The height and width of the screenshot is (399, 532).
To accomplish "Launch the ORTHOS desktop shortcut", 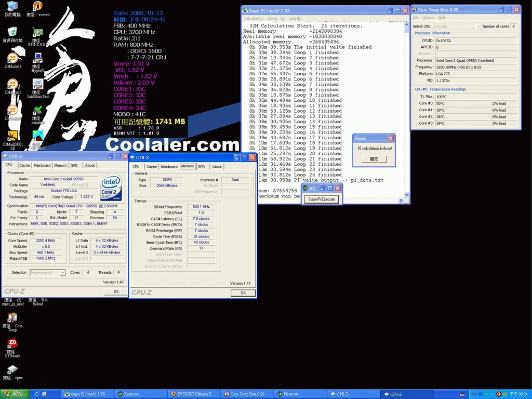I will [x=37, y=140].
